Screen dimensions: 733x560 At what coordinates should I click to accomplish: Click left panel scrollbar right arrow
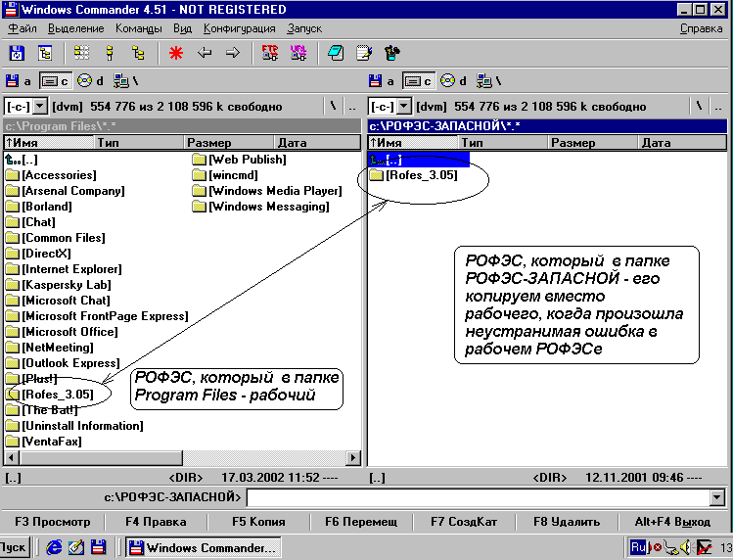click(x=353, y=457)
